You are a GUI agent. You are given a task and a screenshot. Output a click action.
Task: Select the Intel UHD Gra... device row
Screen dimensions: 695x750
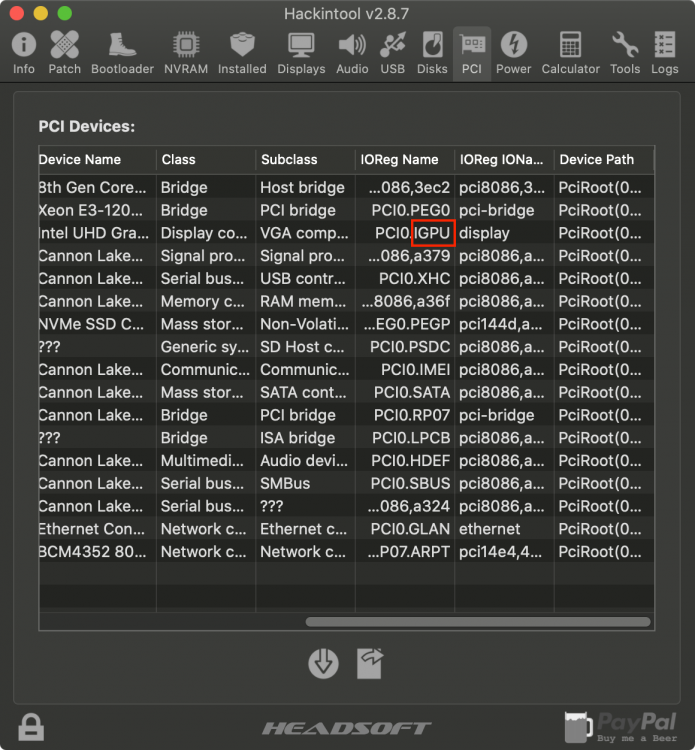pyautogui.click(x=346, y=233)
